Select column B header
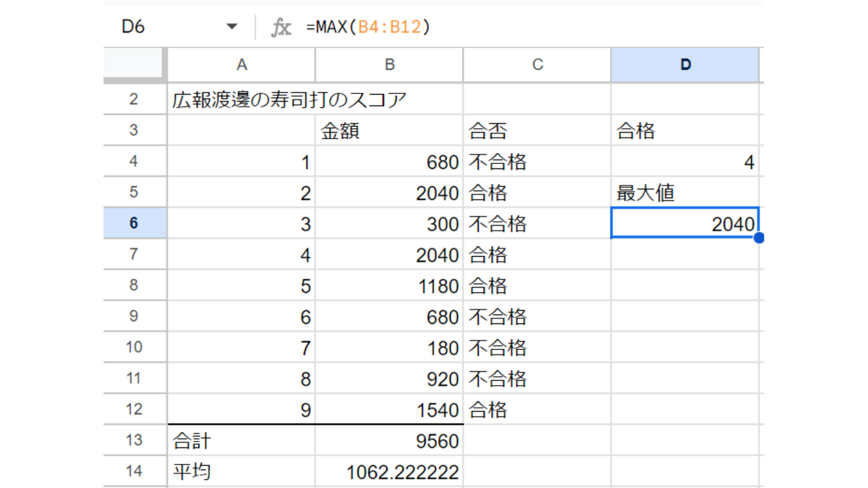Viewport: 868px width, 488px height. click(x=389, y=65)
